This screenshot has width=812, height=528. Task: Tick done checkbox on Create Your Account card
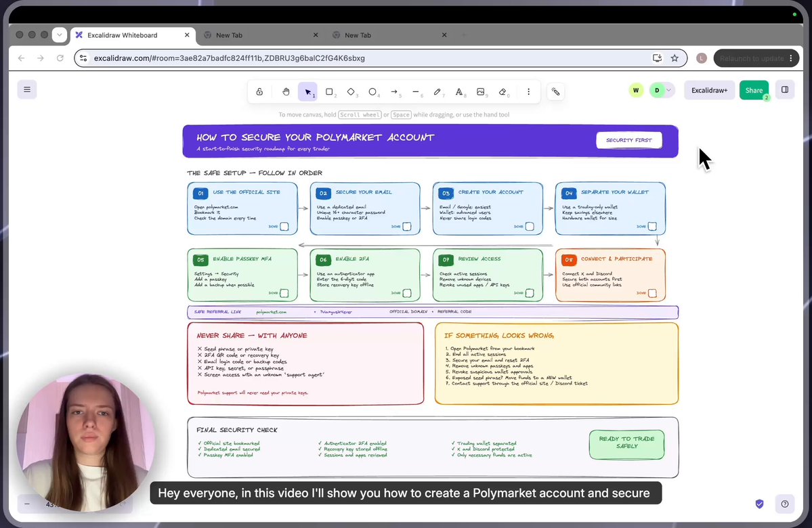(x=530, y=226)
